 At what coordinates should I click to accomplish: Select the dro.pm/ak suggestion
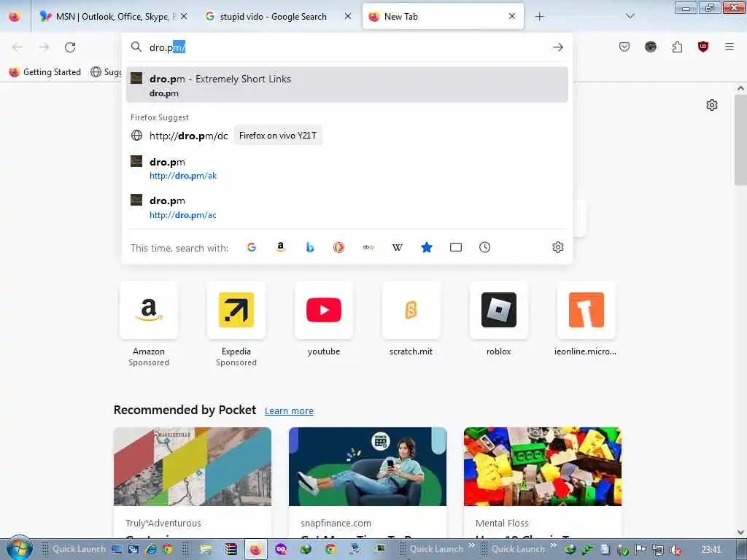point(347,168)
